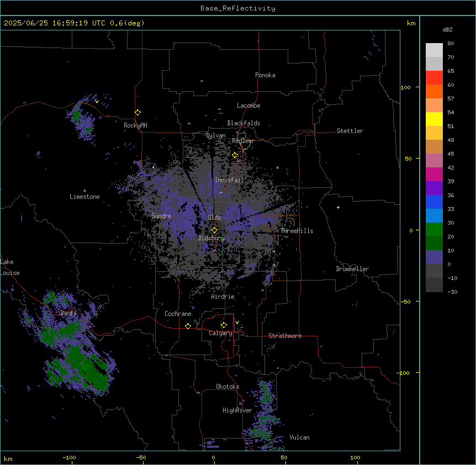
Task: Select the Drumheller label
Action: coord(352,269)
